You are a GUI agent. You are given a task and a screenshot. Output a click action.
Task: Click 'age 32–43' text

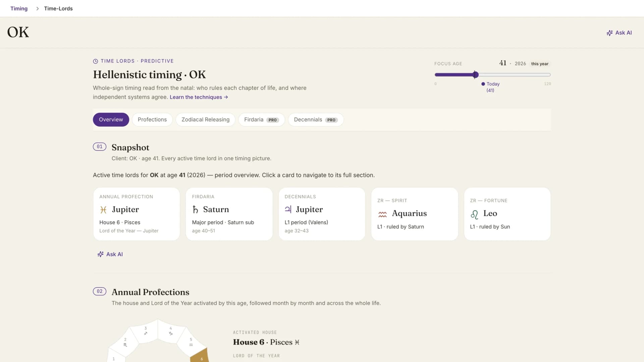coord(297,231)
